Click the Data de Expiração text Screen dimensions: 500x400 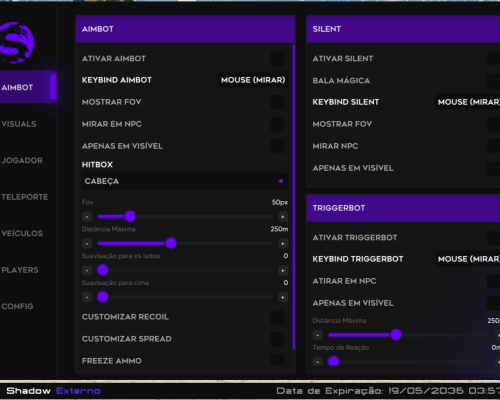point(388,391)
